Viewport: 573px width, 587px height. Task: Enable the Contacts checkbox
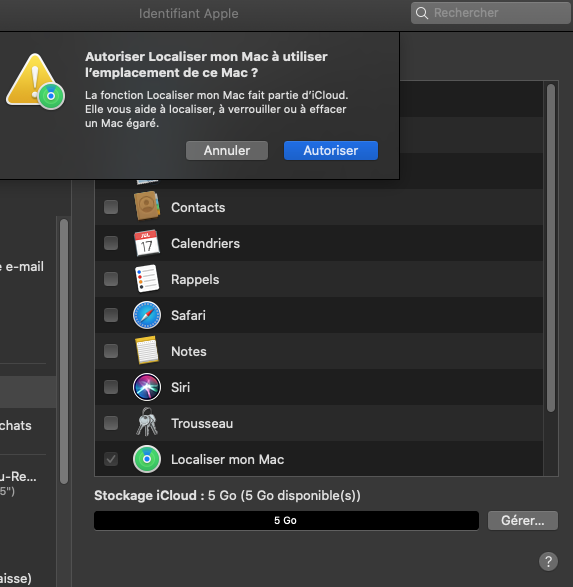click(111, 207)
